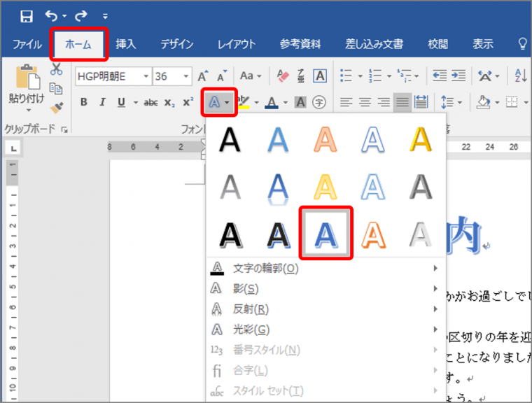Image resolution: width=532 pixels, height=403 pixels.
Task: Click the 貼り付け paste button
Action: pos(27,88)
